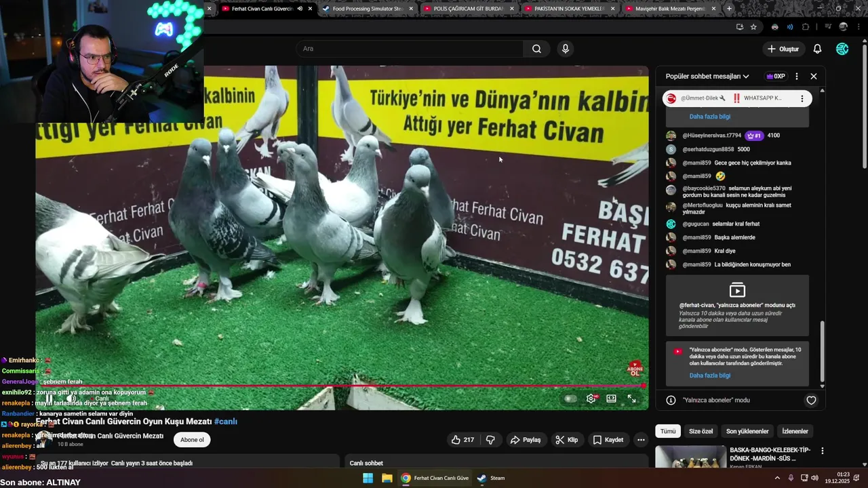Select the Tümü filter chip
Viewport: 868px width, 488px height.
click(x=668, y=431)
